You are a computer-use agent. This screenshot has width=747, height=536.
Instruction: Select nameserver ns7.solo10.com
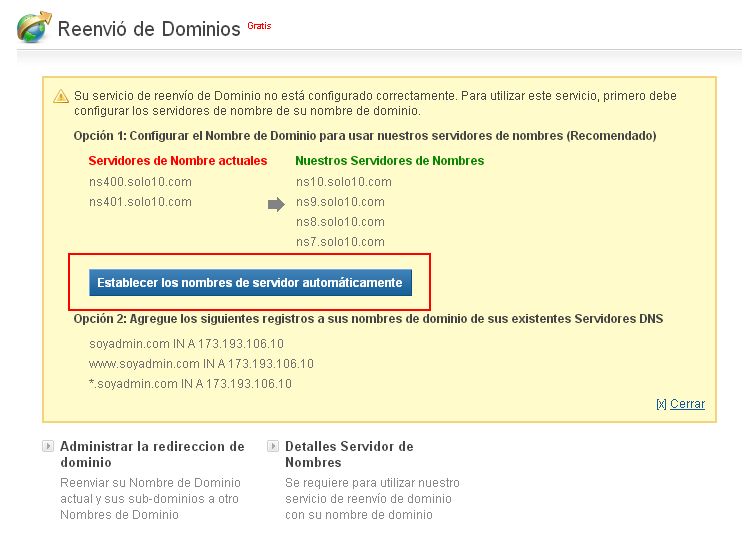click(340, 242)
